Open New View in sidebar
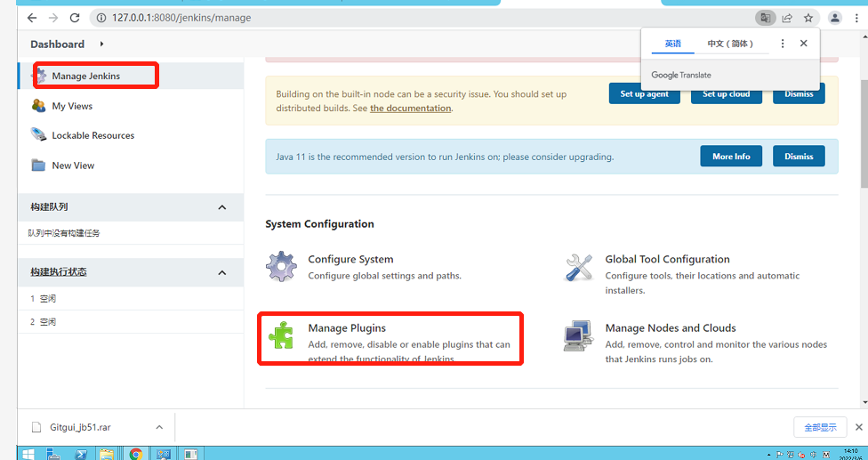The width and height of the screenshot is (868, 460). click(73, 165)
